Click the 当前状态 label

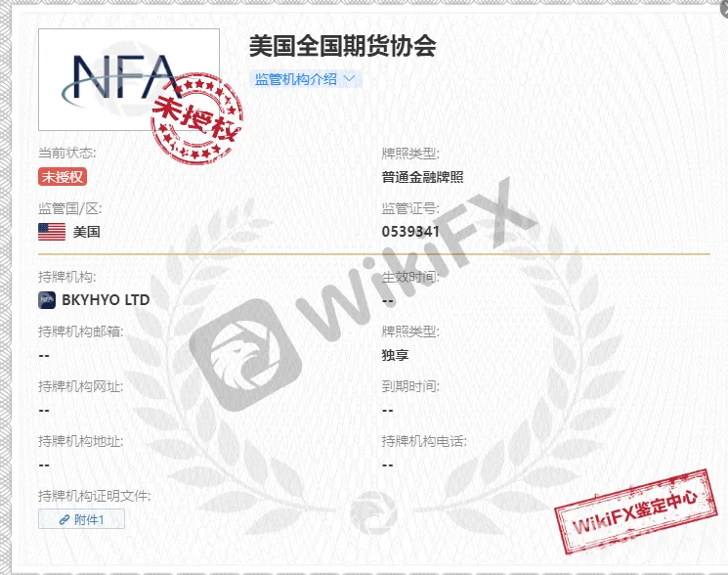(66, 153)
